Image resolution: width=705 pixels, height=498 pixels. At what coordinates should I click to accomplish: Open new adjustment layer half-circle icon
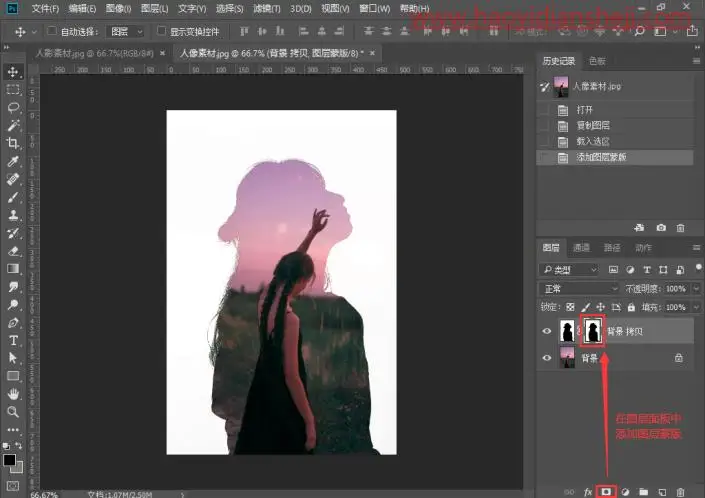pyautogui.click(x=625, y=492)
